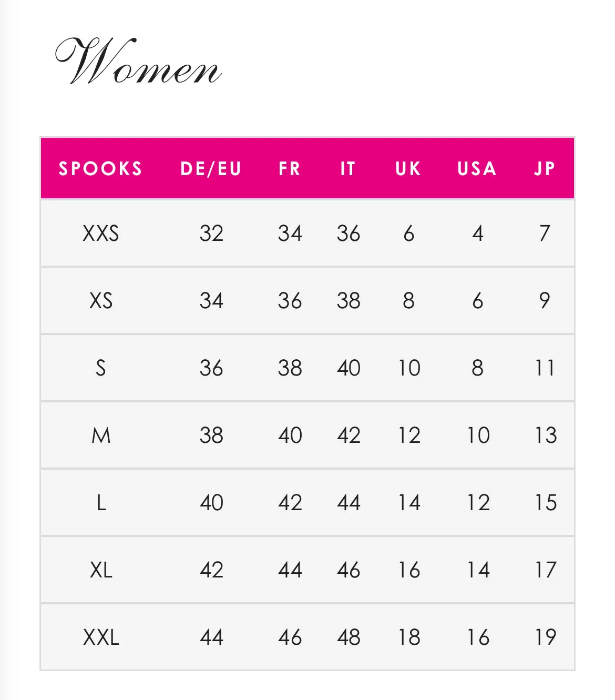Image resolution: width=615 pixels, height=700 pixels.
Task: Select the L size row label
Action: point(101,502)
